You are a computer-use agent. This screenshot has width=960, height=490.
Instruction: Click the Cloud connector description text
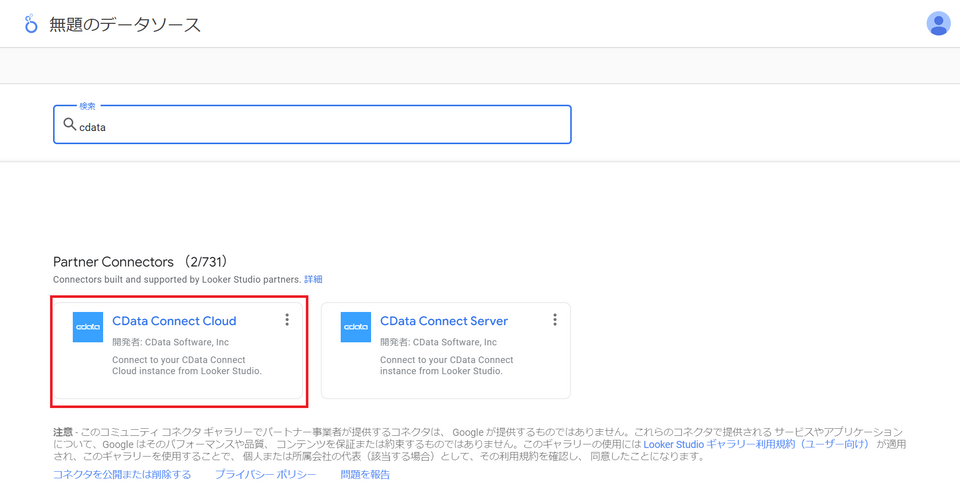click(x=187, y=366)
